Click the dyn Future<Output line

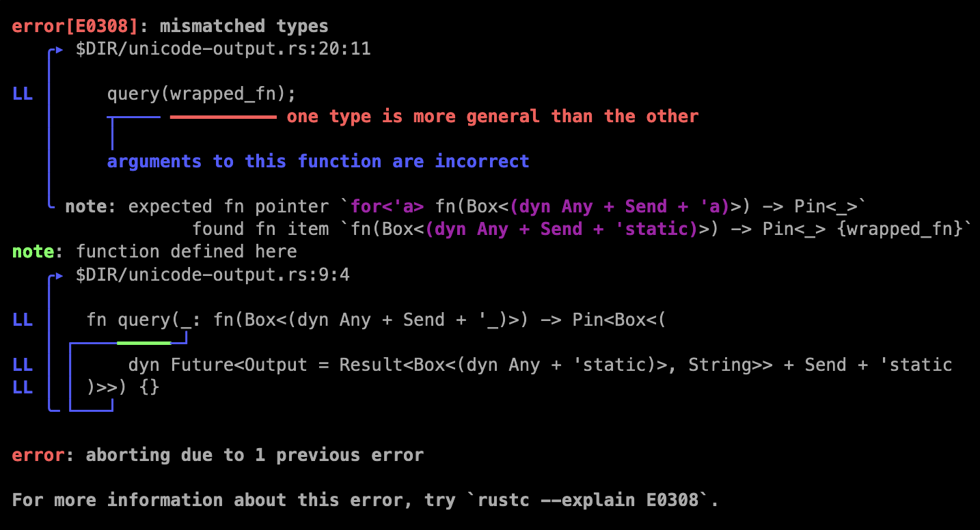540,365
